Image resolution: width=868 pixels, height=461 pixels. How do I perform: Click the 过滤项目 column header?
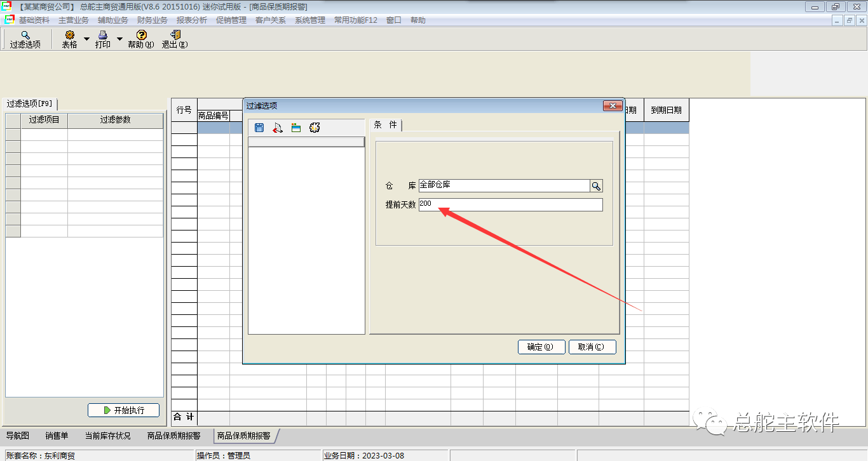[44, 119]
